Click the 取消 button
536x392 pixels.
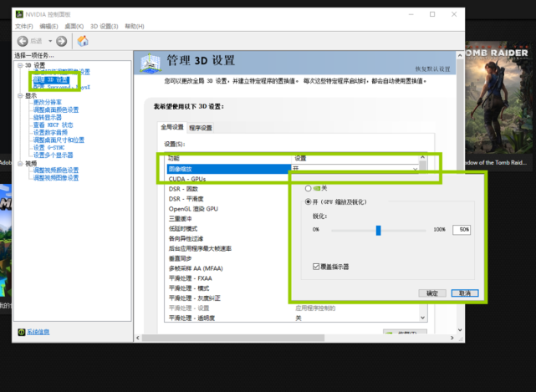(x=465, y=293)
